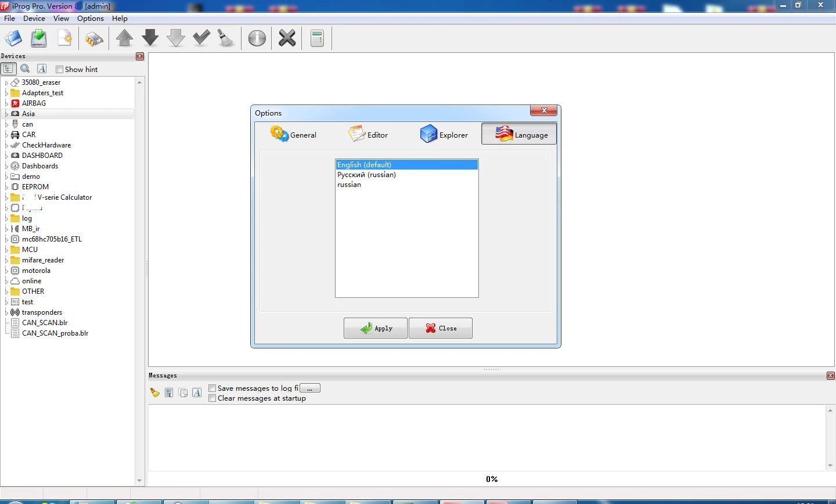Expand the EEPROM tree node

click(6, 187)
